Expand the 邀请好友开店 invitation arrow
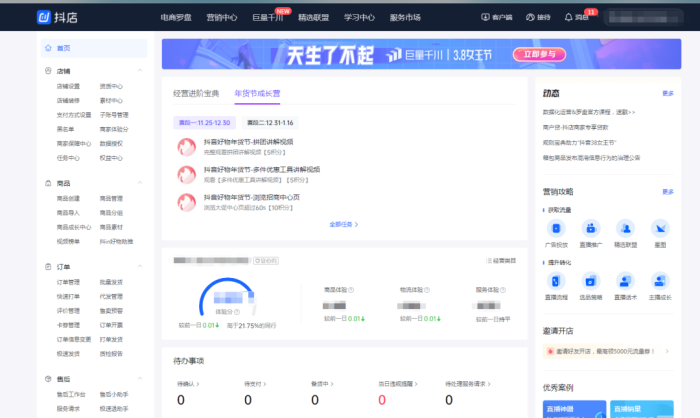Viewport: 700px width, 418px height. pyautogui.click(x=667, y=351)
